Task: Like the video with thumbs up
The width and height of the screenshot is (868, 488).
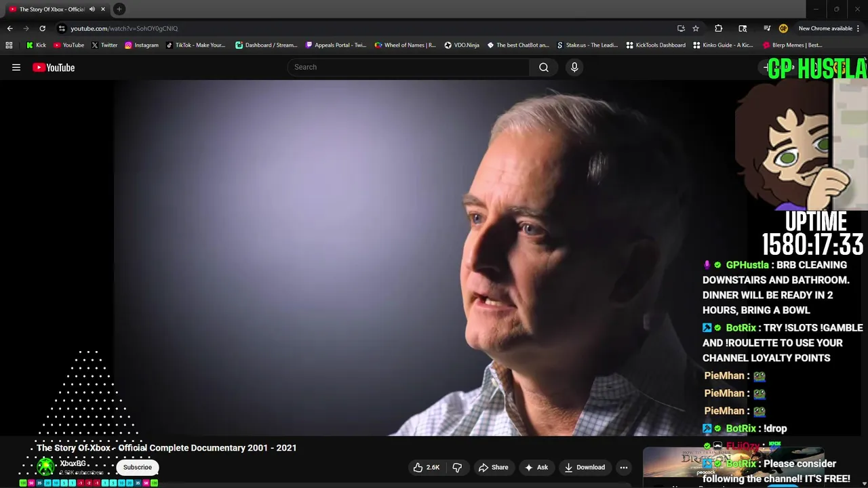Action: pyautogui.click(x=427, y=467)
